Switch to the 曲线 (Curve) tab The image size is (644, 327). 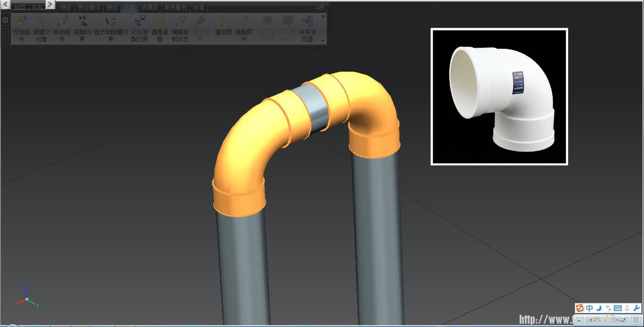pyautogui.click(x=112, y=8)
